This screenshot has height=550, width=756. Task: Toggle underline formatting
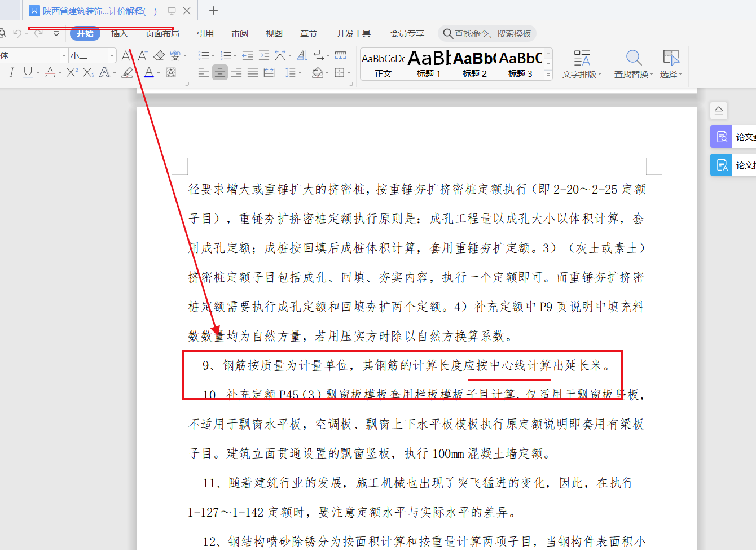pyautogui.click(x=28, y=72)
